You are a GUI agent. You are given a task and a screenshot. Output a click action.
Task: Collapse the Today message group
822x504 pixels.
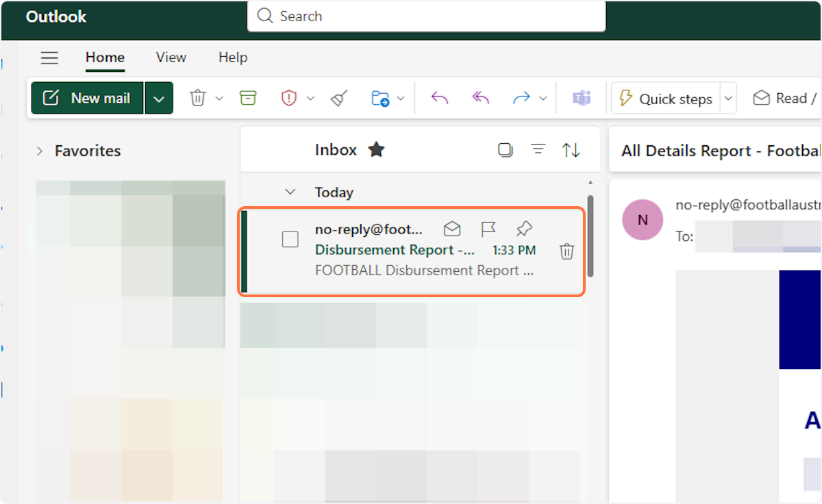[290, 192]
